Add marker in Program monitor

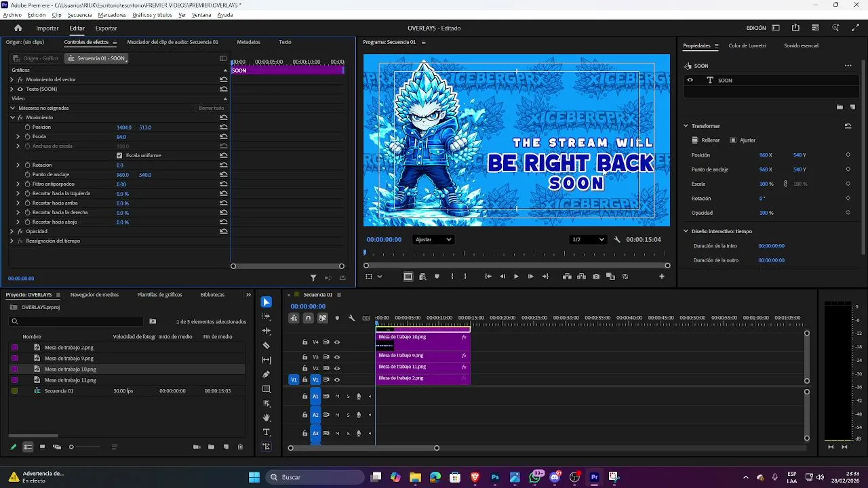coord(437,277)
